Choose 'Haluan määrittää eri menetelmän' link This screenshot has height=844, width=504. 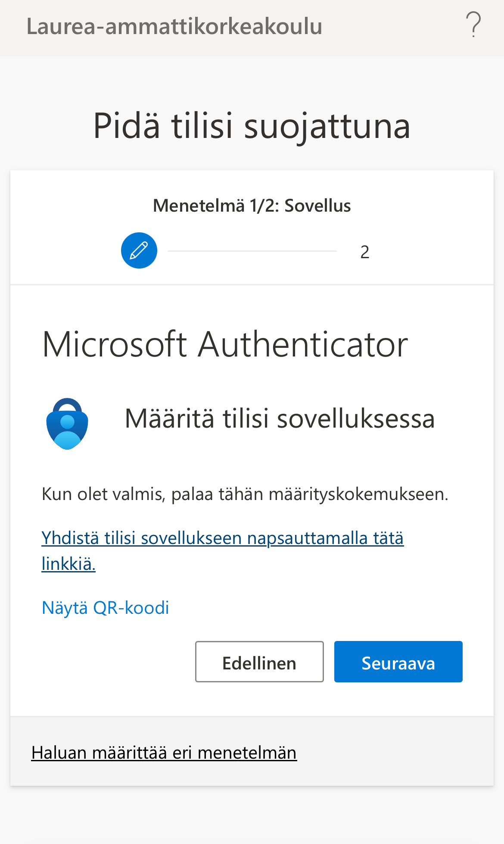click(164, 753)
